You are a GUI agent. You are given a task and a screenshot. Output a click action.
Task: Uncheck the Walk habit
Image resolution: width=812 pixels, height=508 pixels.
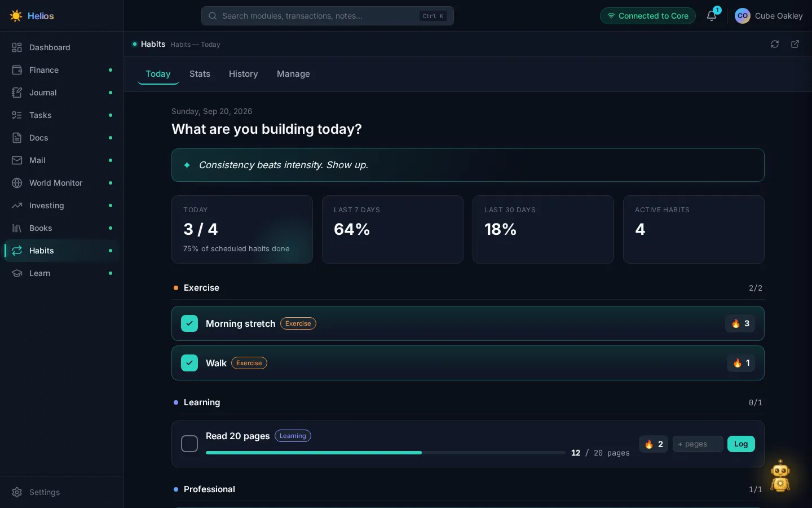pyautogui.click(x=189, y=363)
